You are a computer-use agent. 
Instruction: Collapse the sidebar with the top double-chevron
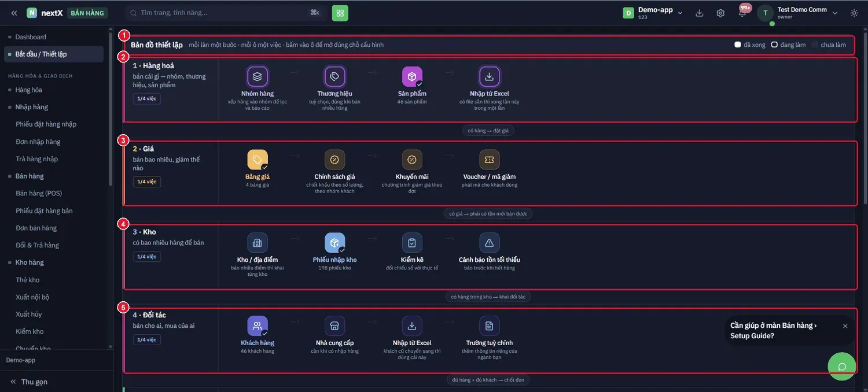click(14, 13)
